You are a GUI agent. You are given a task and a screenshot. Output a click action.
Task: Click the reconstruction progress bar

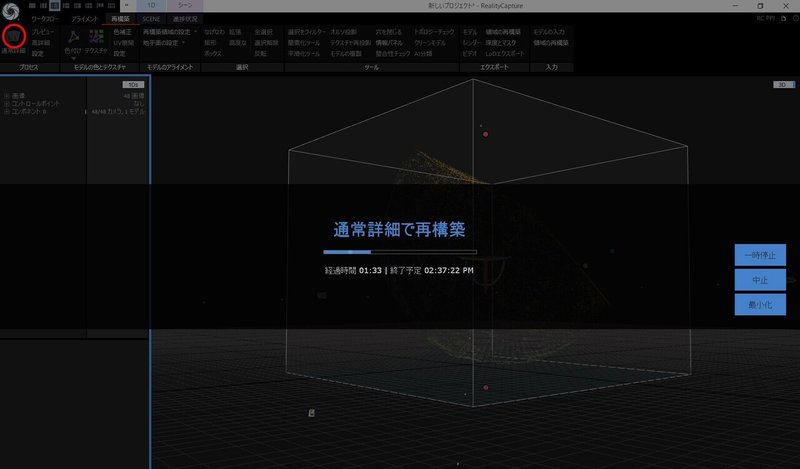[x=400, y=252]
